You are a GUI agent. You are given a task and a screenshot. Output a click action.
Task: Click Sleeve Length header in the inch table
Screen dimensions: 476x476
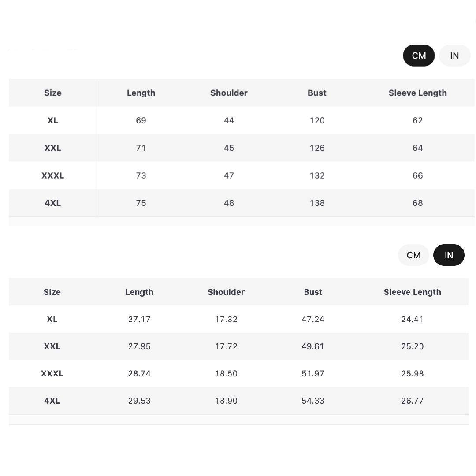point(412,292)
